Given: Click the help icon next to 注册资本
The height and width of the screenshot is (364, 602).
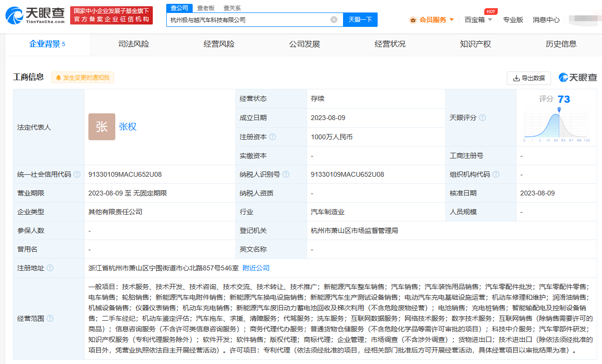Looking at the screenshot, I should [272, 137].
